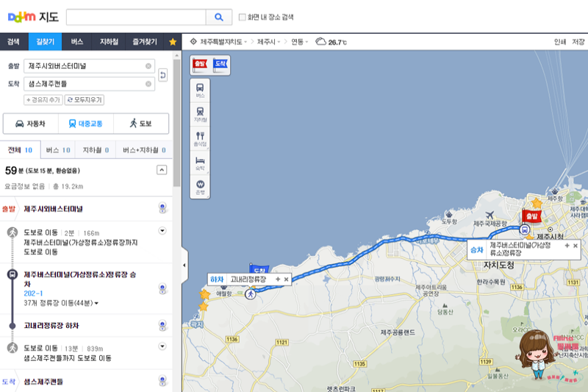Show 전체 10 route results
The image size is (588, 392).
[x=21, y=150]
